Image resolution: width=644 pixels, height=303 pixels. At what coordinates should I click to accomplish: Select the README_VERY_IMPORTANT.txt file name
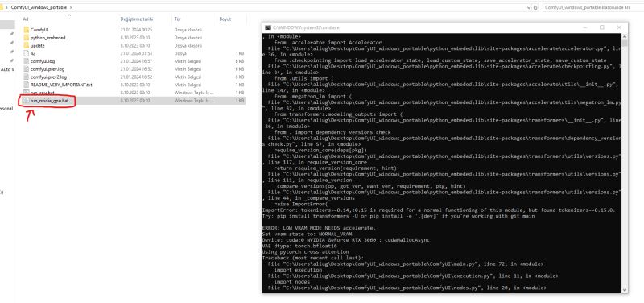click(61, 85)
